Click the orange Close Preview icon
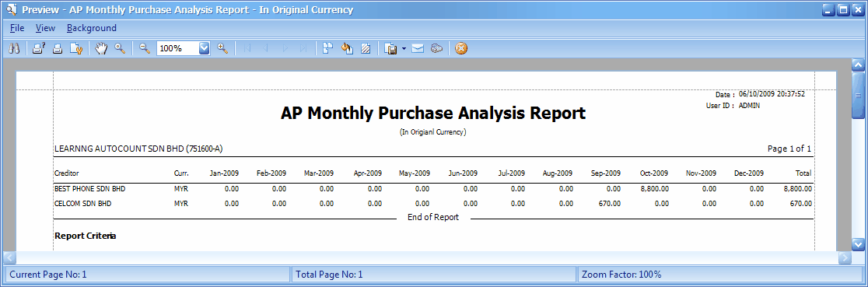Image resolution: width=868 pixels, height=287 pixels. (x=461, y=49)
